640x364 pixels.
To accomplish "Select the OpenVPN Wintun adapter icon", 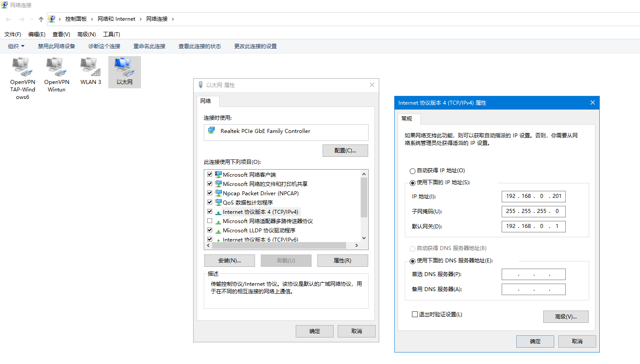I will click(x=57, y=67).
